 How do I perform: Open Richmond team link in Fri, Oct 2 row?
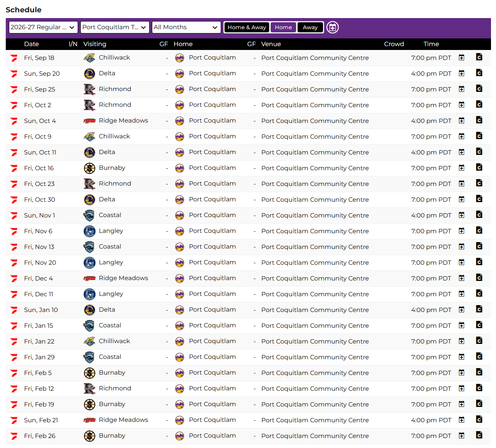[115, 105]
